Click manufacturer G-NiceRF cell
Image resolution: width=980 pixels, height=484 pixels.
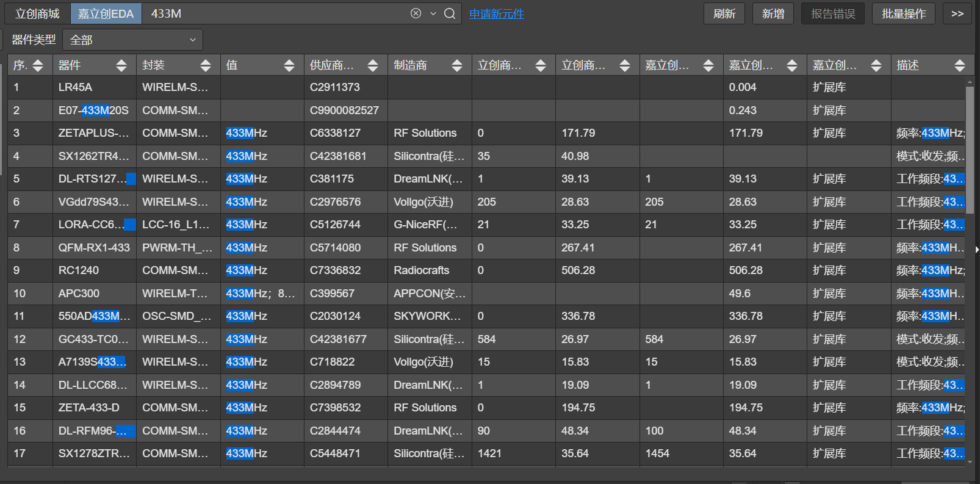tap(430, 225)
